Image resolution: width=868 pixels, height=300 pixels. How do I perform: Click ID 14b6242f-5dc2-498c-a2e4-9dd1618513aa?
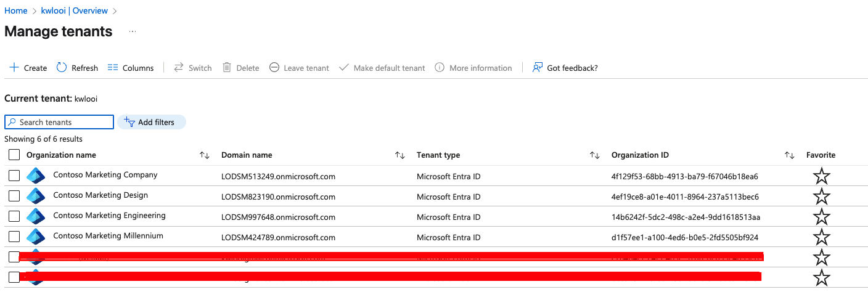pyautogui.click(x=686, y=217)
